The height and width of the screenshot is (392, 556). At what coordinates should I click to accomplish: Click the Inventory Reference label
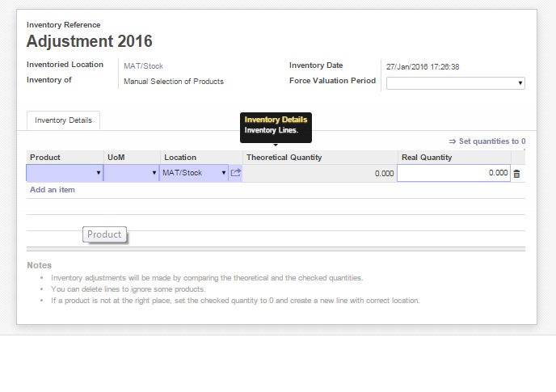64,25
